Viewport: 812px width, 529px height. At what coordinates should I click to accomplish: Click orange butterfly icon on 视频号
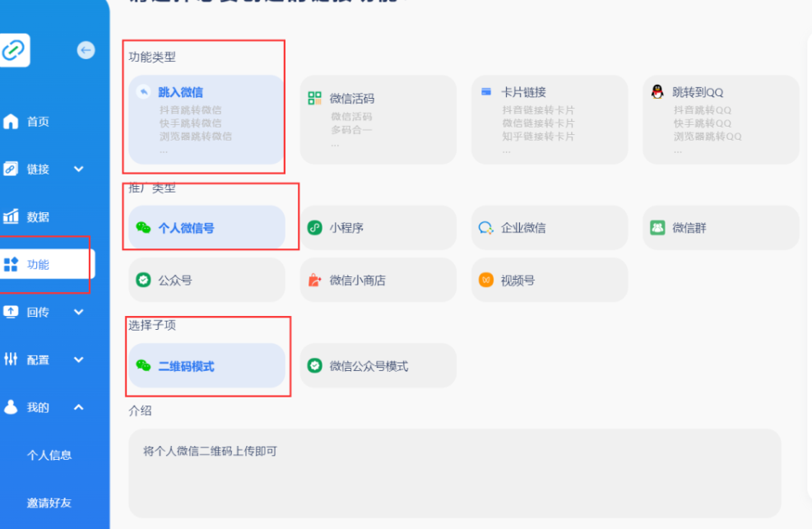point(485,280)
